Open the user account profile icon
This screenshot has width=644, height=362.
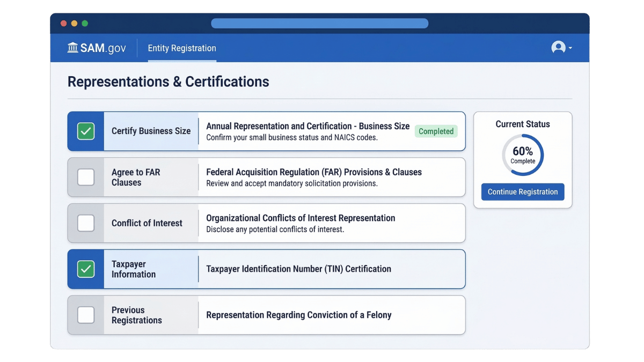point(558,48)
